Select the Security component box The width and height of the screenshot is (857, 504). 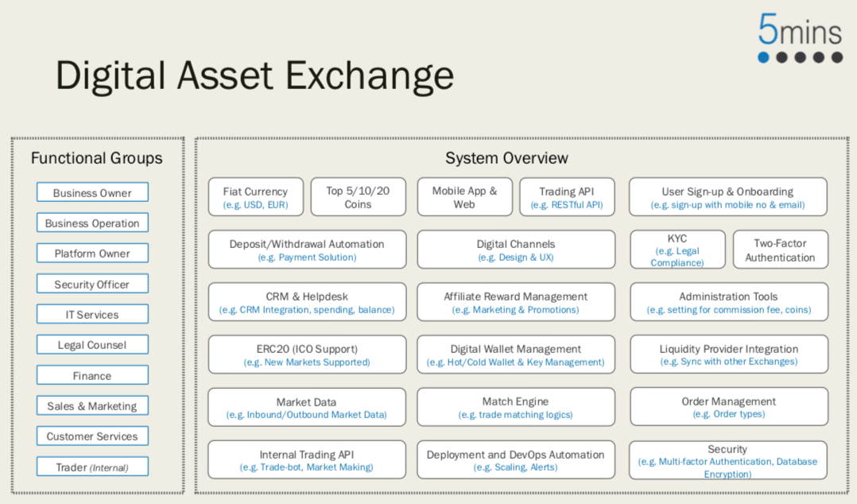tap(728, 461)
